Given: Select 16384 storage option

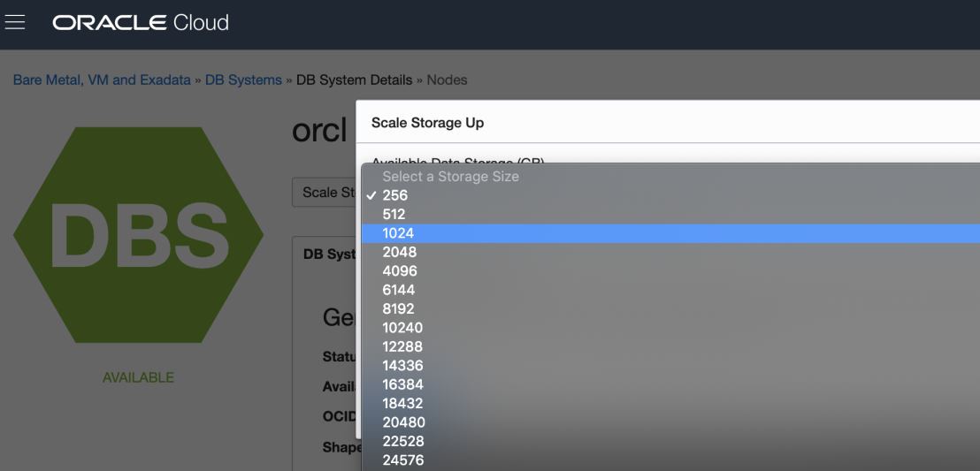Looking at the screenshot, I should (x=402, y=384).
